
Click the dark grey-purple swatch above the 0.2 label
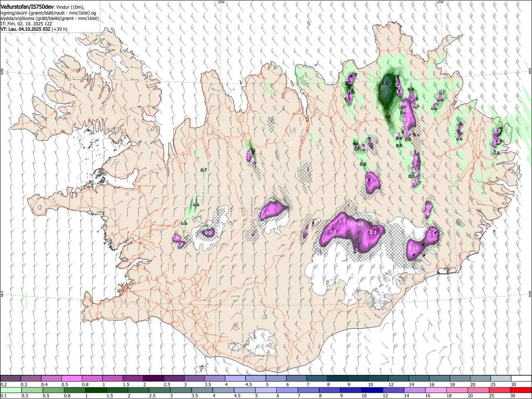[x=10, y=379]
